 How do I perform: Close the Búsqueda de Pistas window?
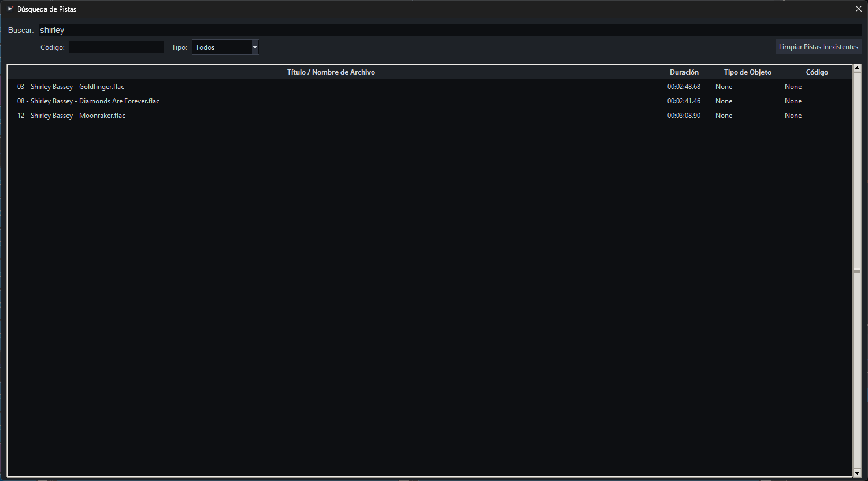point(858,9)
